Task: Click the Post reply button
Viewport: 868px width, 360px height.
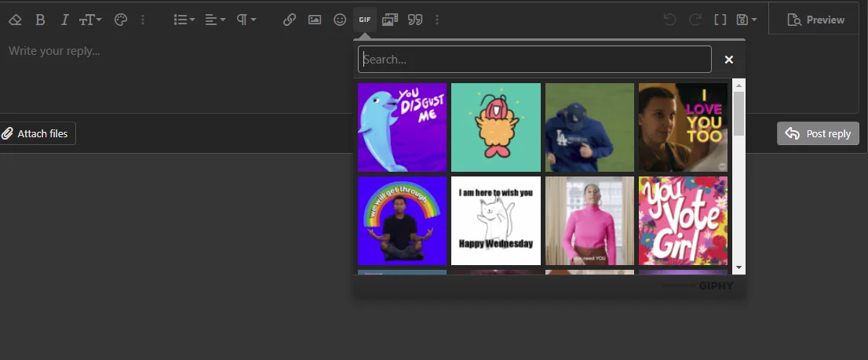Action: (819, 133)
